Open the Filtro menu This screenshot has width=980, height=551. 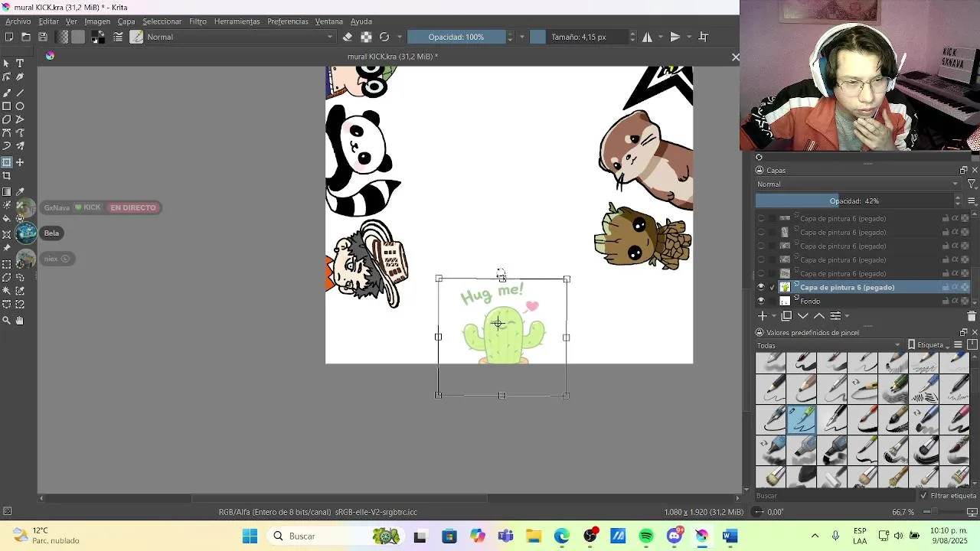point(198,21)
